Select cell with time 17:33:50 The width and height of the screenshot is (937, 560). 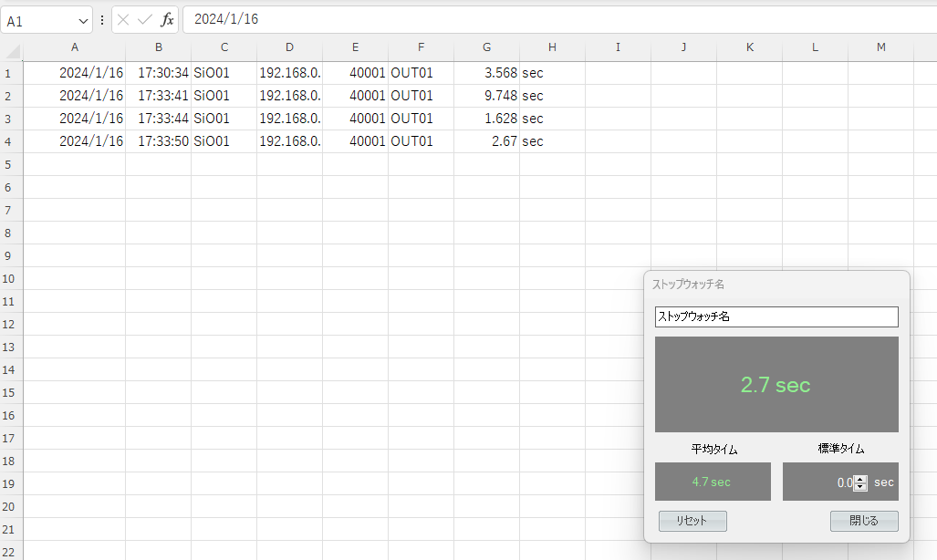pos(159,141)
